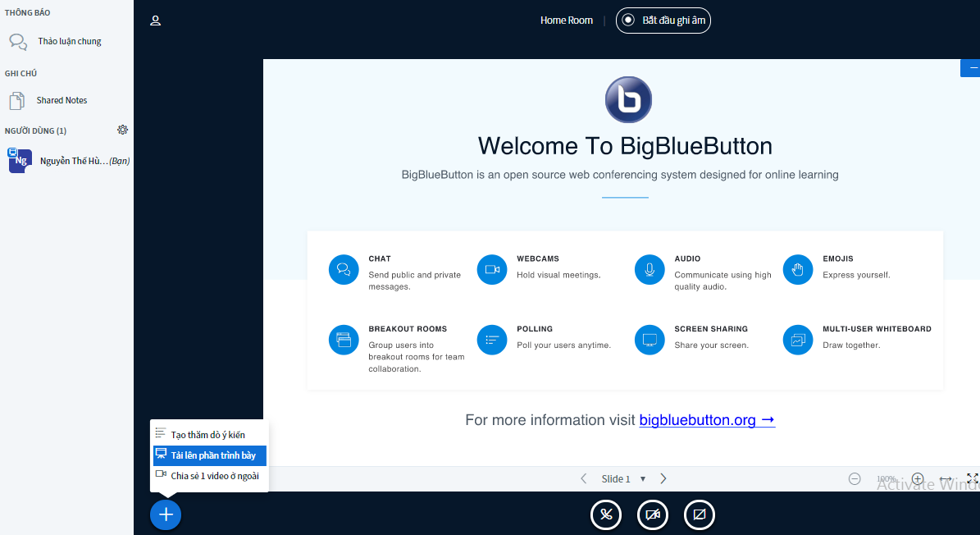The width and height of the screenshot is (980, 535).
Task: Click the BREAKOUT ROOMS label
Action: click(x=408, y=329)
